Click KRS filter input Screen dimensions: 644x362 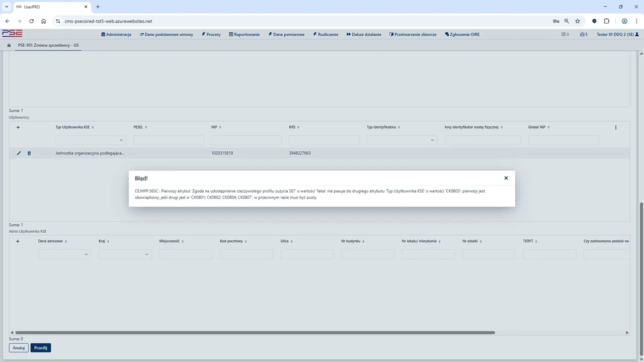[324, 140]
